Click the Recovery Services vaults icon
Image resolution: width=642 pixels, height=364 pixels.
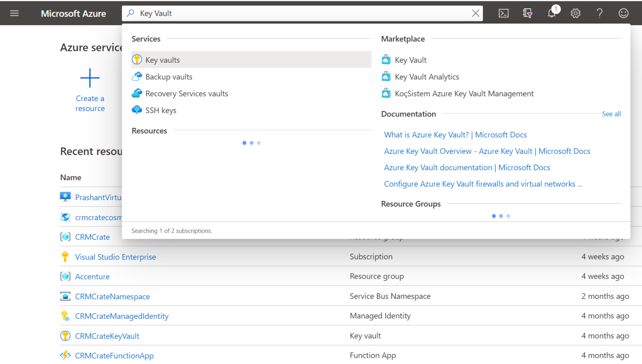click(137, 93)
